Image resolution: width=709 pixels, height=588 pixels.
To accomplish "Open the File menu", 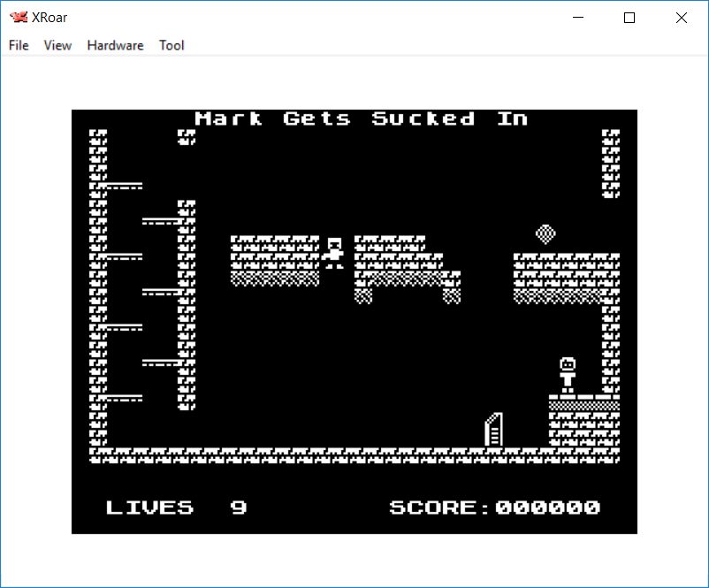I will click(19, 45).
